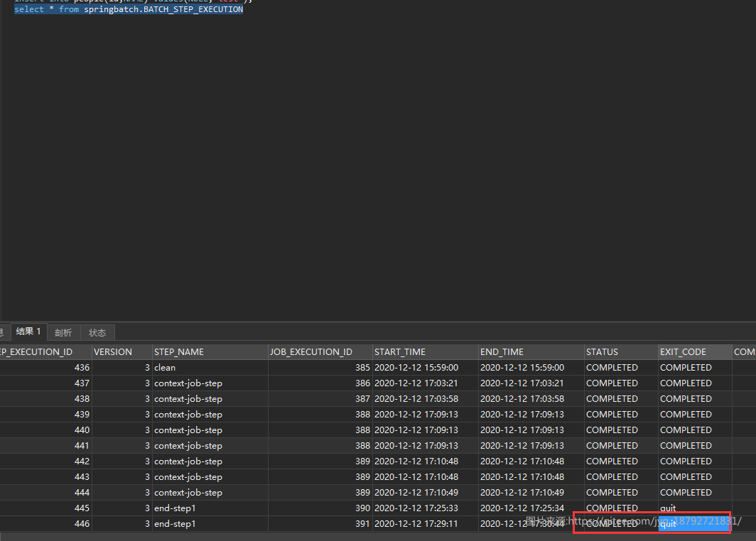Select the step execution ID cell 437

click(45, 383)
